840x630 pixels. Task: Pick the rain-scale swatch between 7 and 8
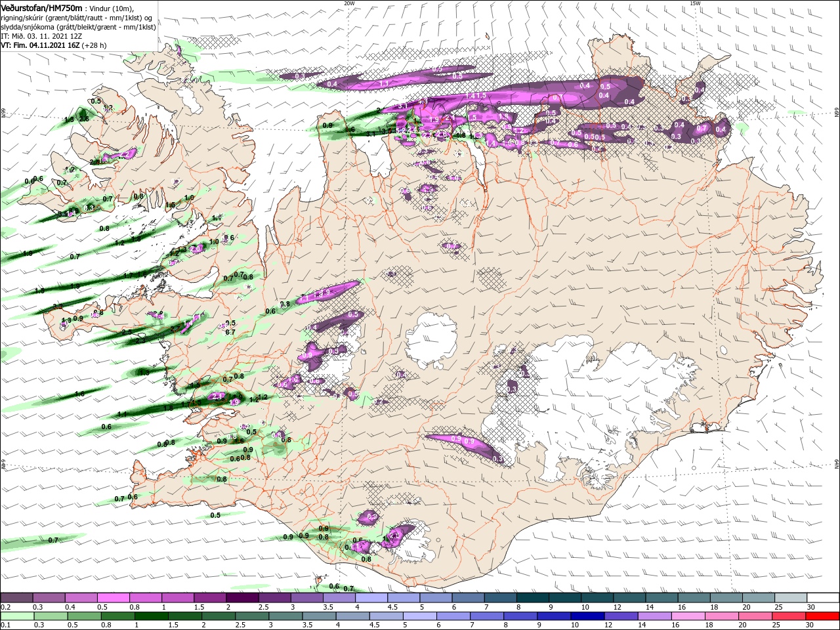(487, 616)
